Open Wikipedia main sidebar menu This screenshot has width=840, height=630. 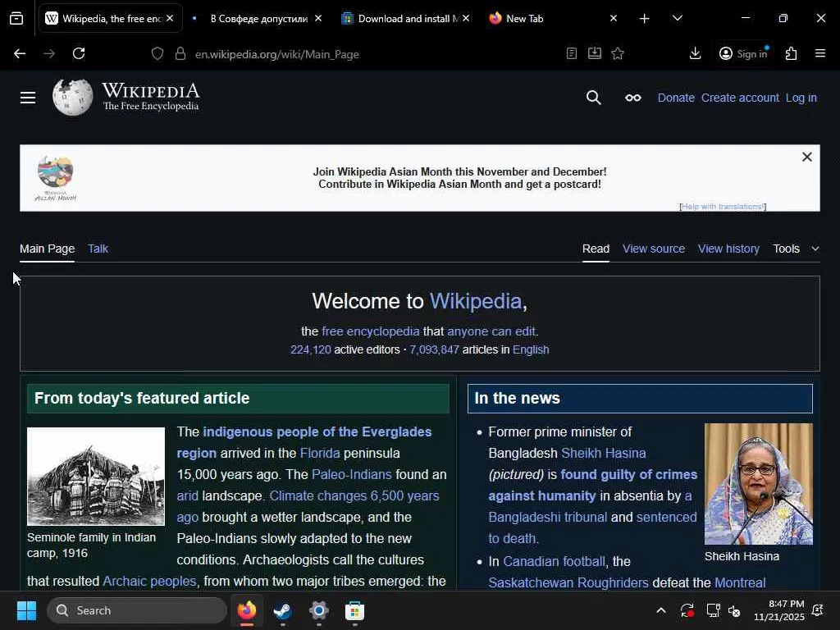point(28,98)
